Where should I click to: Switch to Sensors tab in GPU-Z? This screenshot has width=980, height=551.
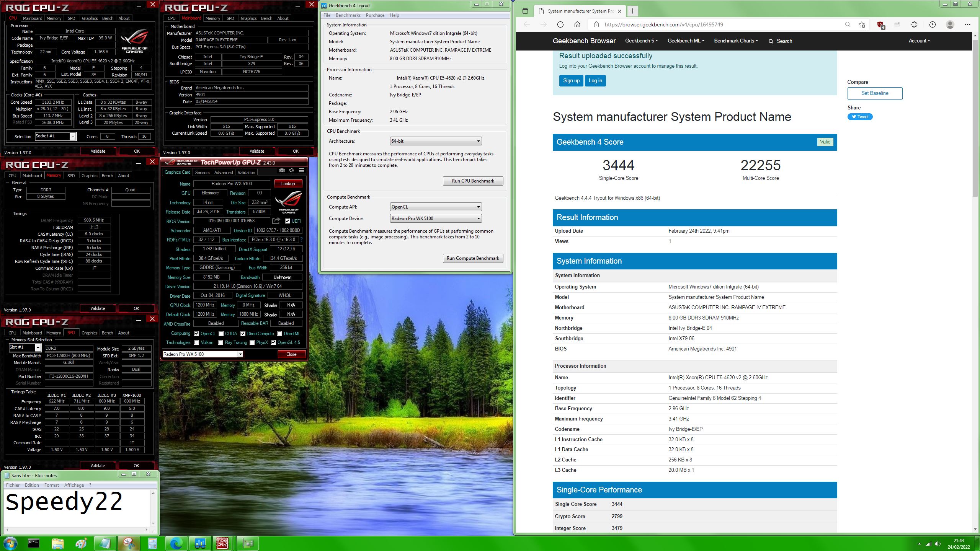coord(202,173)
